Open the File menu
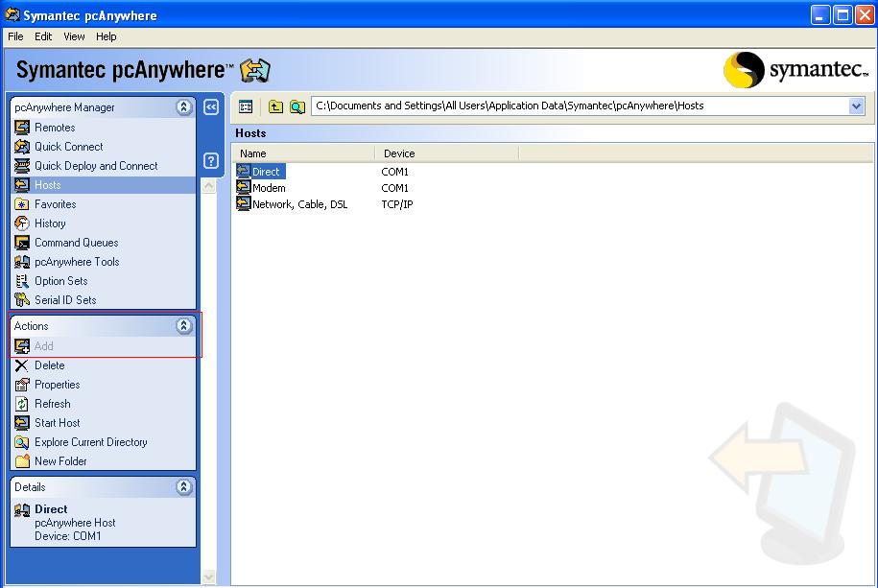This screenshot has height=588, width=878. tap(15, 36)
